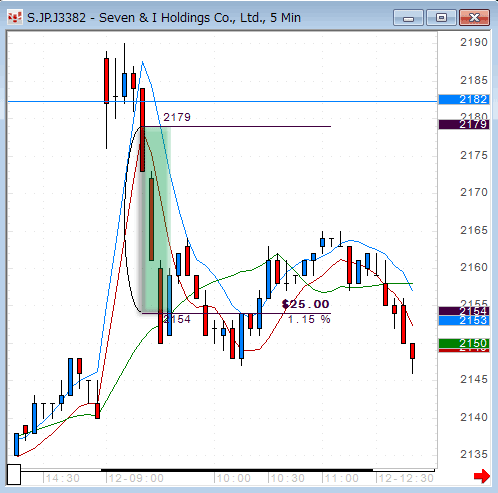This screenshot has width=498, height=493.
Task: Click the 2135 price axis label
Action: [x=474, y=454]
